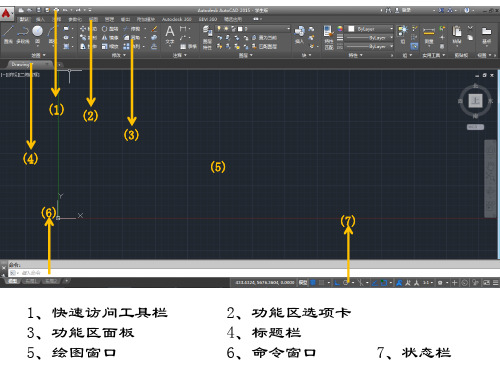This screenshot has width=500, height=375.
Task: Expand the Draw (绘图) panel
Action: 38,55
